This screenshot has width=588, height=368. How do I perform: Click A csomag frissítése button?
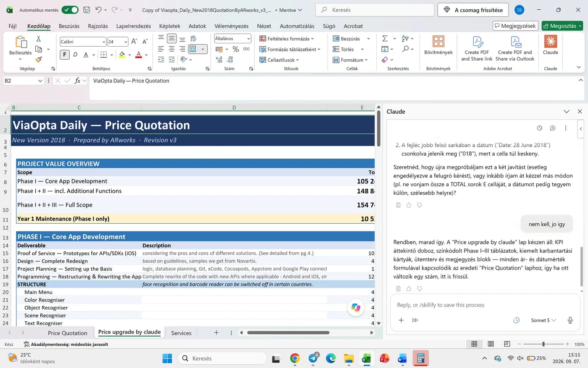[x=473, y=10]
